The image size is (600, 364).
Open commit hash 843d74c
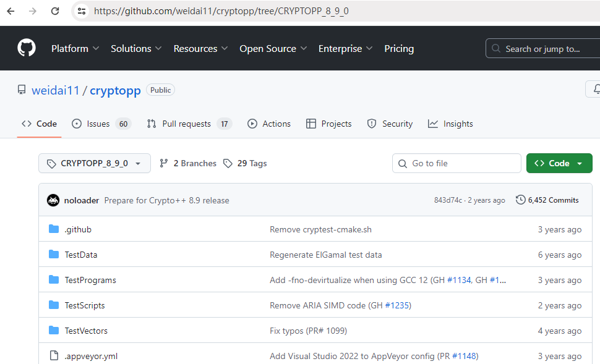point(448,200)
